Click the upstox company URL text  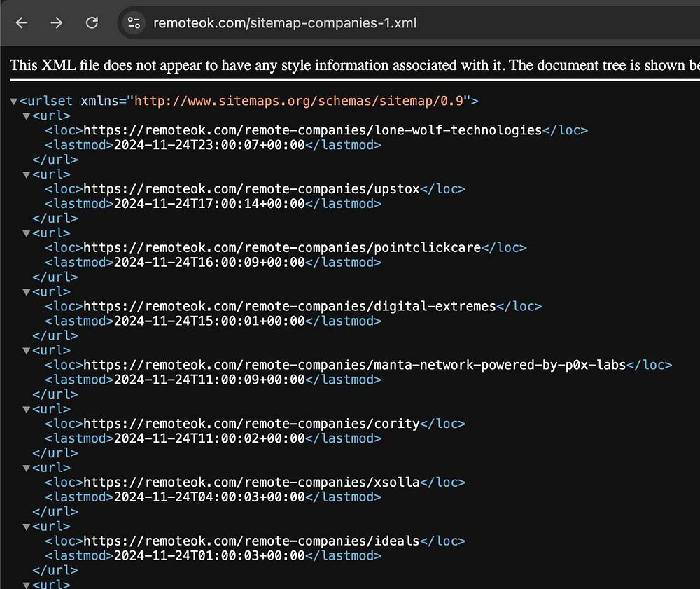pyautogui.click(x=251, y=189)
